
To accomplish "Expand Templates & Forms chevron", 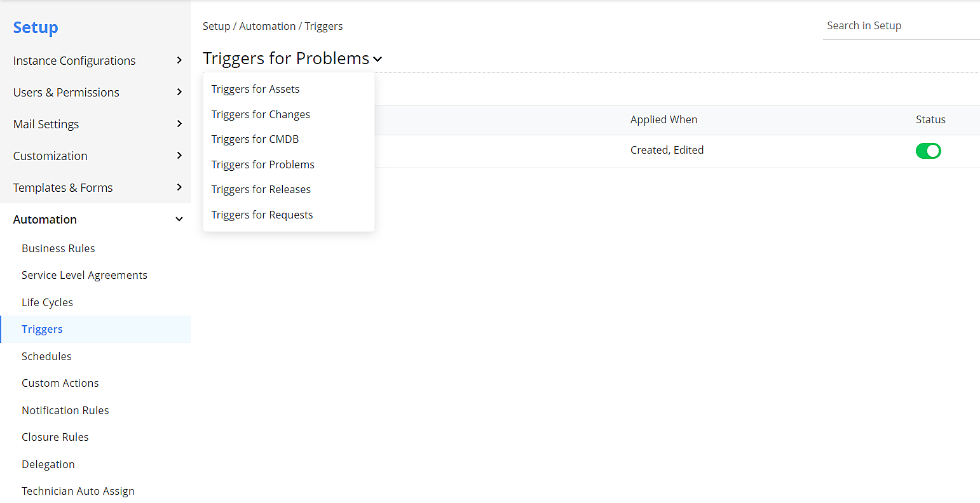I will point(179,187).
